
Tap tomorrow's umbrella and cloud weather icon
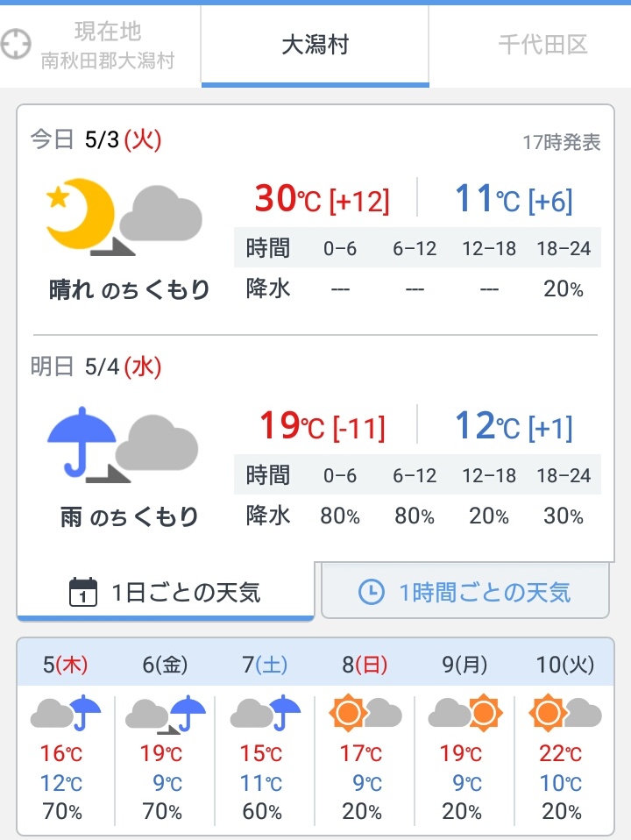tap(124, 445)
